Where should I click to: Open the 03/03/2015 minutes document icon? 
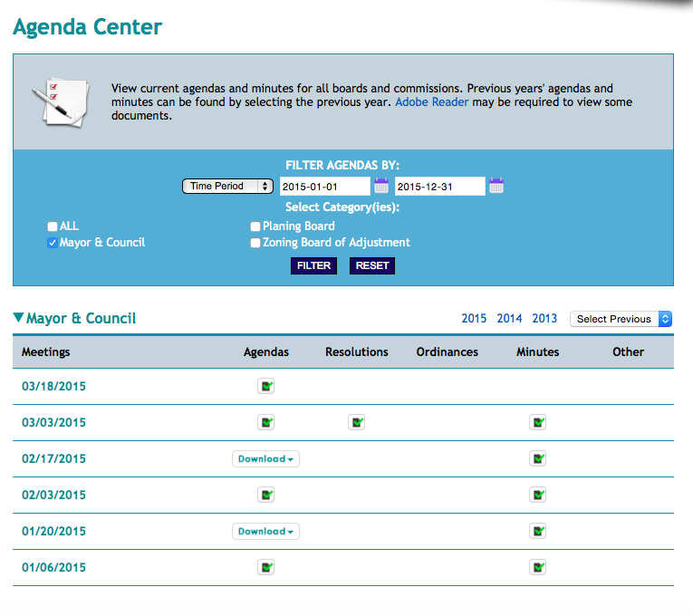coord(538,422)
